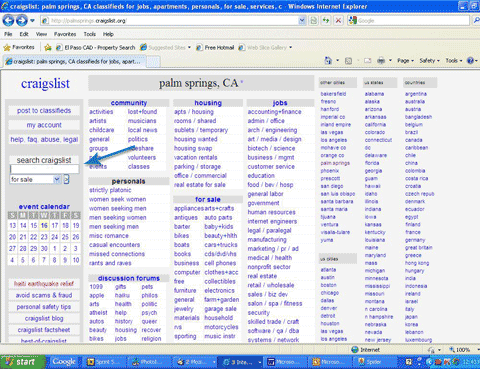Click the browser Back arrow button

pyautogui.click(x=8, y=21)
